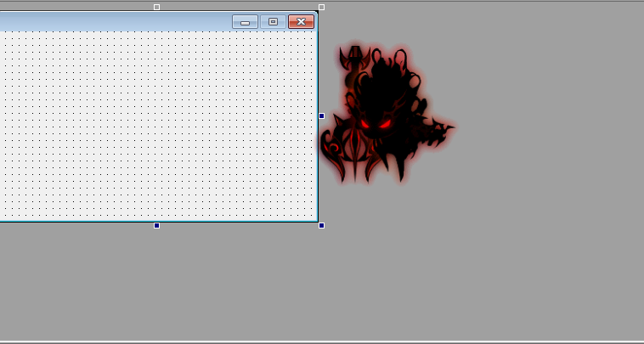Grab the bottom-right corner blue sizing handle
Viewport: 644px width, 344px height.
(x=321, y=225)
